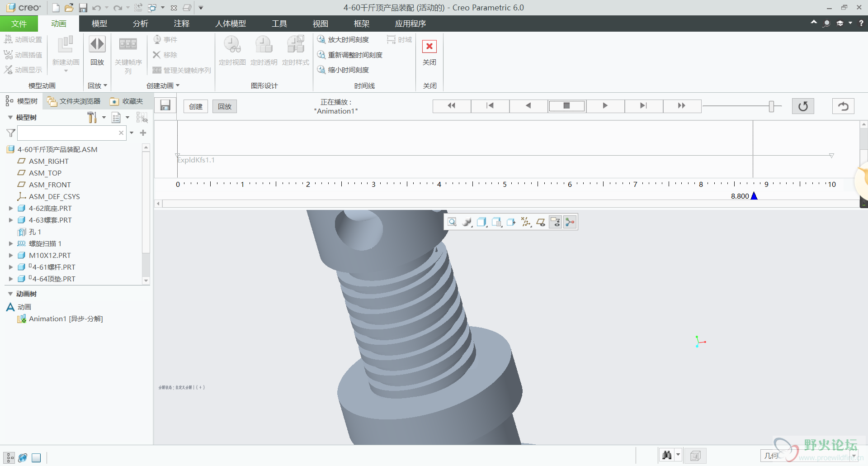Expand the 创建动画 group dropdown
The height and width of the screenshot is (466, 868).
[163, 86]
